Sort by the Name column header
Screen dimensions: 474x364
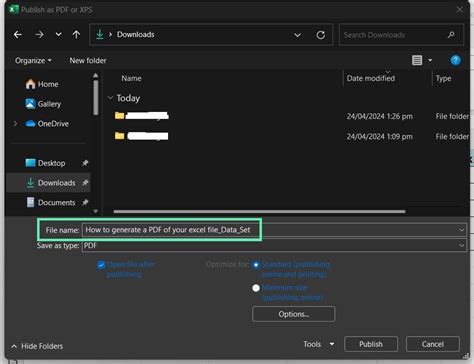131,78
